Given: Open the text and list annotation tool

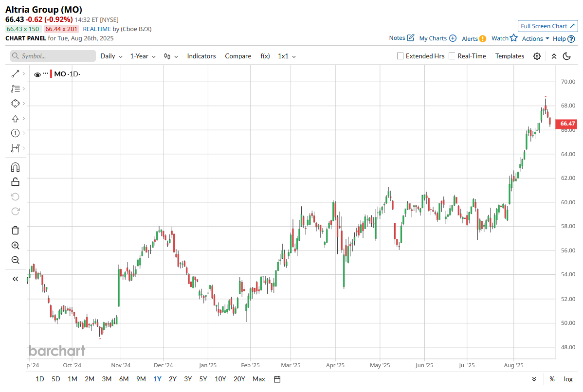Looking at the screenshot, I should pos(15,89).
